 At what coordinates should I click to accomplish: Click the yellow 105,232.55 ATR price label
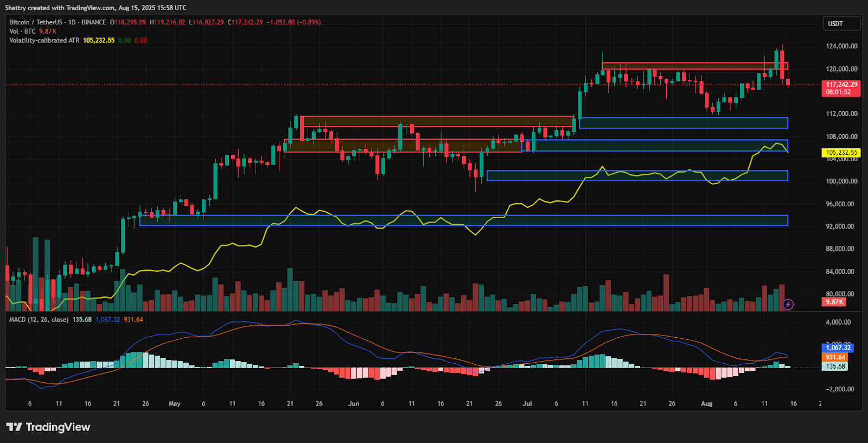(841, 153)
